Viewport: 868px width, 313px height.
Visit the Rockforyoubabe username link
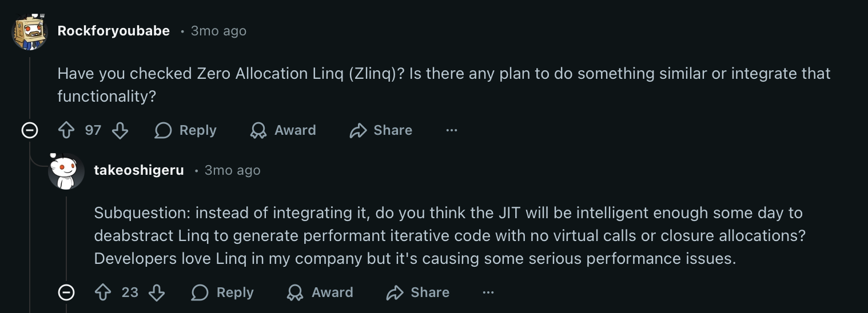click(114, 31)
